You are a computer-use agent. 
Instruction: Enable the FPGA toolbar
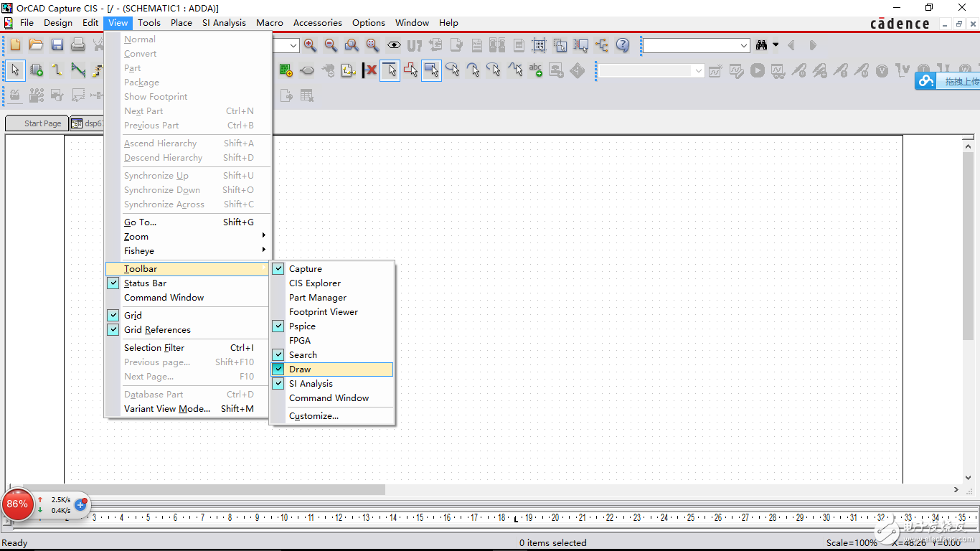(332, 341)
